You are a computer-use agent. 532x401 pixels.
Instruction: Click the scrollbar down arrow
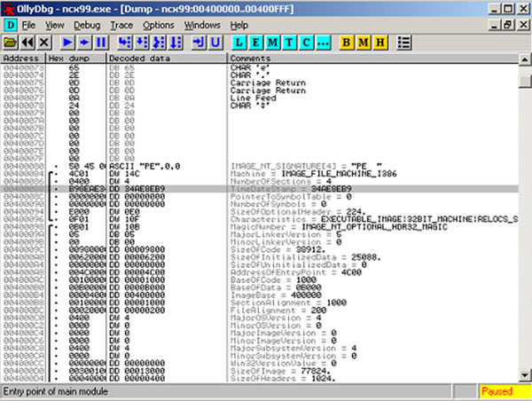click(525, 375)
